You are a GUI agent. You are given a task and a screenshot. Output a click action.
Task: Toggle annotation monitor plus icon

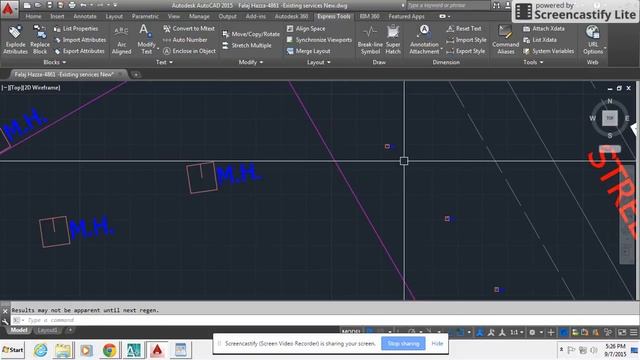pyautogui.click(x=551, y=332)
